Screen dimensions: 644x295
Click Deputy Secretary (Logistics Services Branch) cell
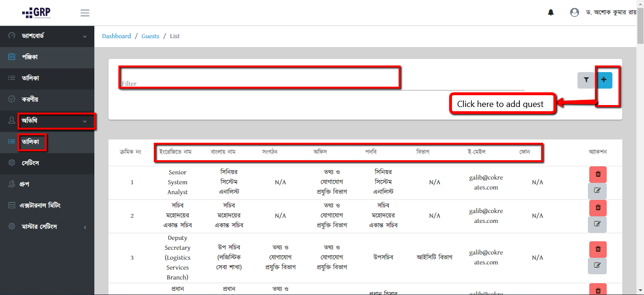click(x=177, y=258)
